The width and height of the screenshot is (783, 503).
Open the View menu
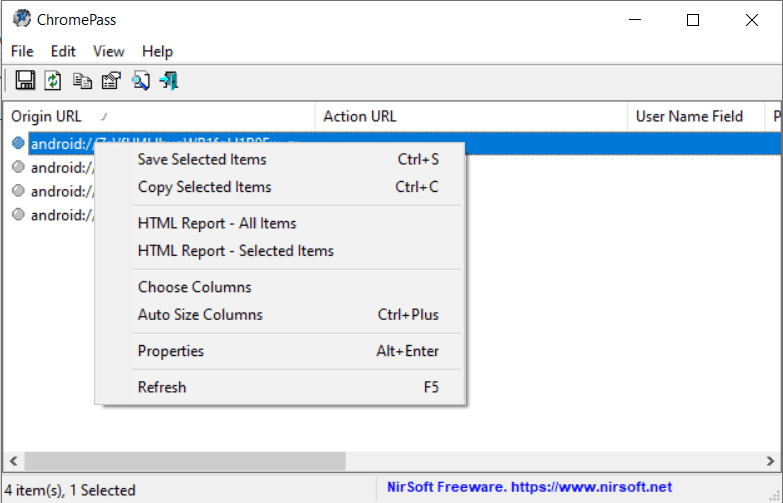click(x=109, y=51)
